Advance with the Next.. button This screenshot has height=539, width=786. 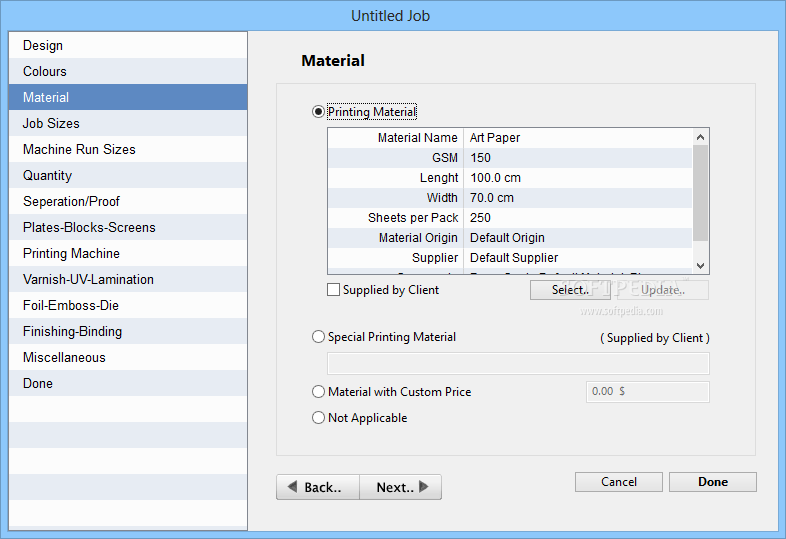401,487
